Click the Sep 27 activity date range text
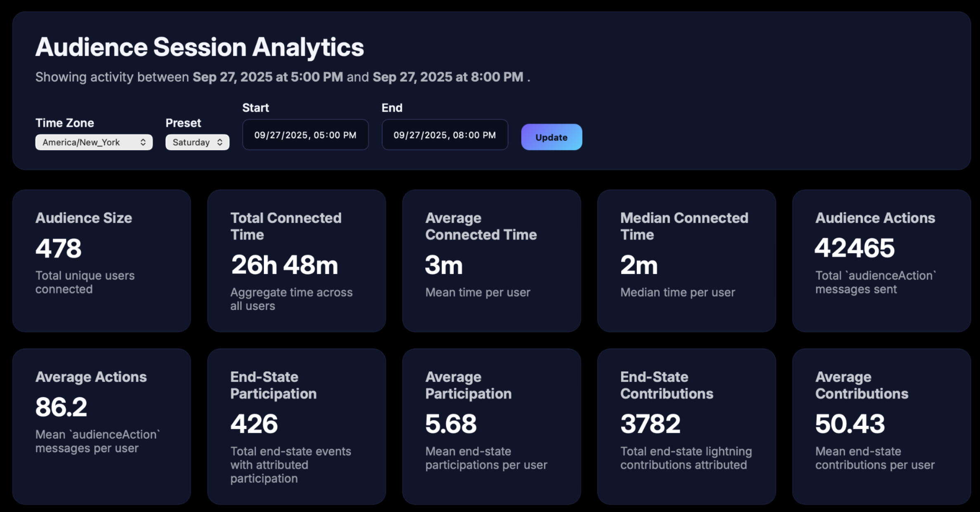The width and height of the screenshot is (980, 512). pyautogui.click(x=283, y=77)
